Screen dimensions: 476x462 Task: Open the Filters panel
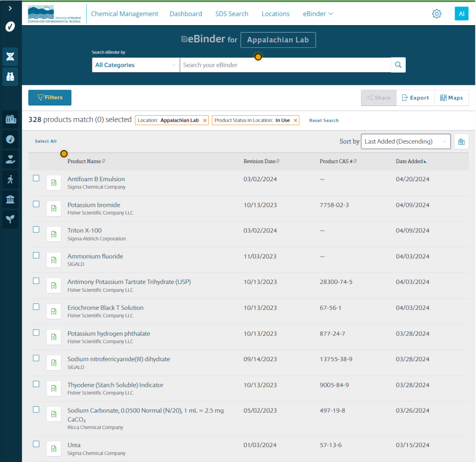click(x=50, y=98)
